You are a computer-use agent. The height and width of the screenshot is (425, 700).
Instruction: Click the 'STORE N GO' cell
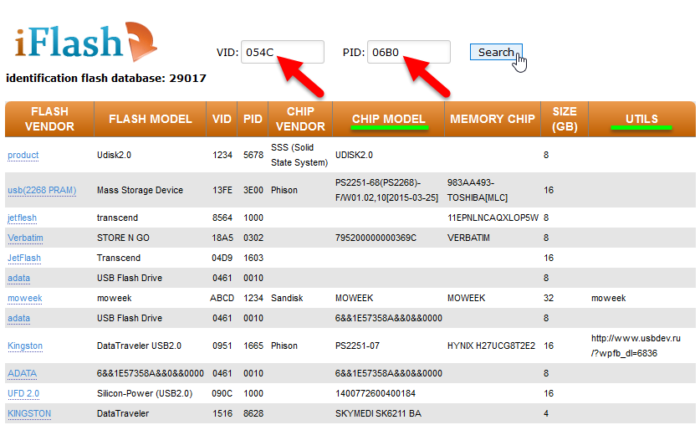[123, 238]
